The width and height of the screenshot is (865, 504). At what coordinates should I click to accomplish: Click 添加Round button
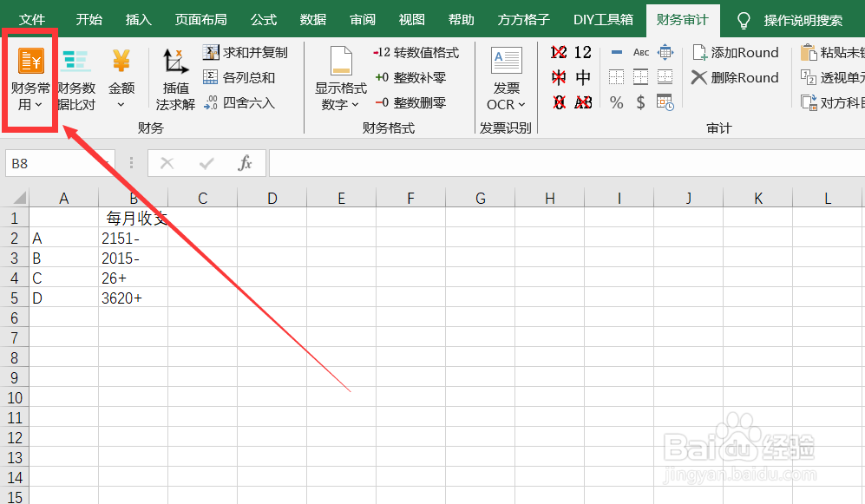[736, 52]
